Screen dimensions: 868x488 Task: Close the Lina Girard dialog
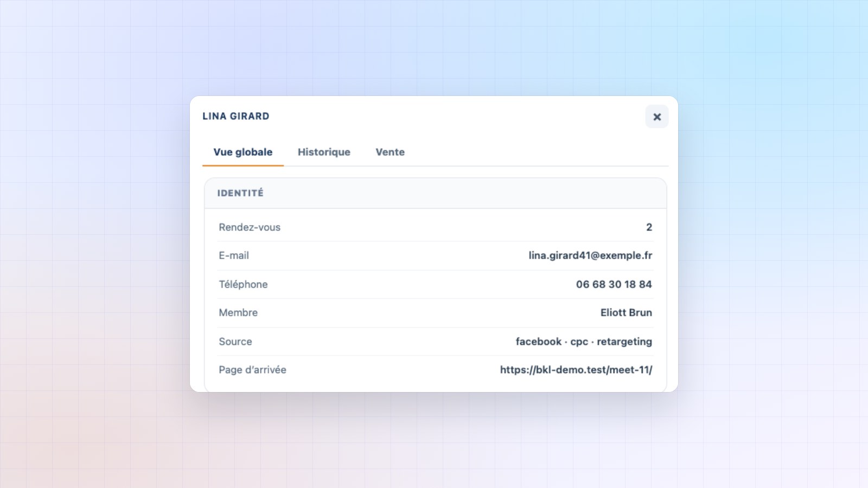tap(656, 117)
